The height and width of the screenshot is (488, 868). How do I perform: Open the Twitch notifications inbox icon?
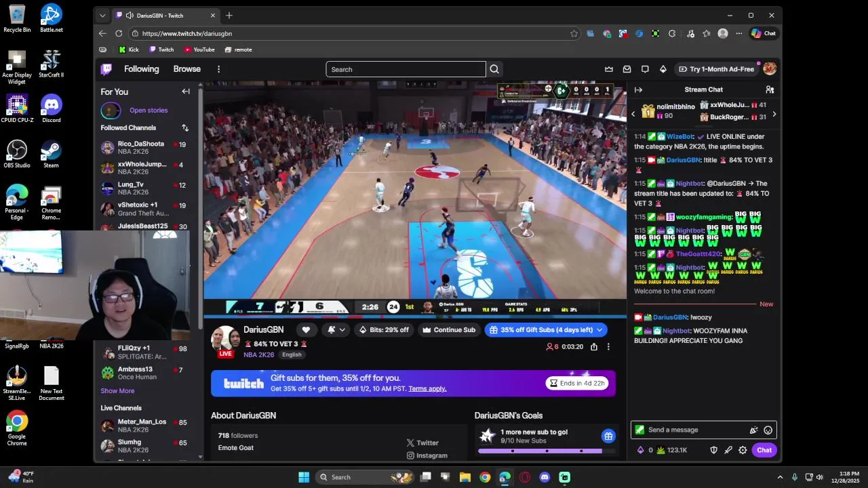tap(627, 69)
